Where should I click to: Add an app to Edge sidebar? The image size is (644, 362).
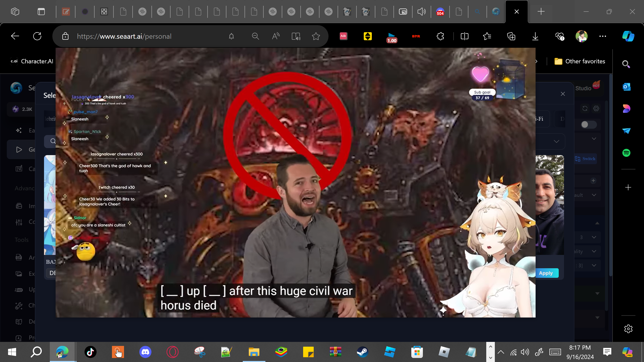[628, 187]
